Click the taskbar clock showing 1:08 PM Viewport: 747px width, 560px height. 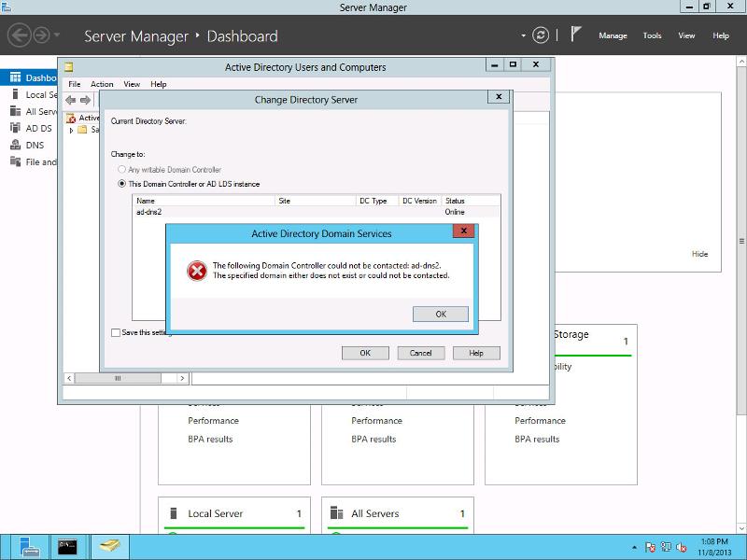[x=714, y=547]
